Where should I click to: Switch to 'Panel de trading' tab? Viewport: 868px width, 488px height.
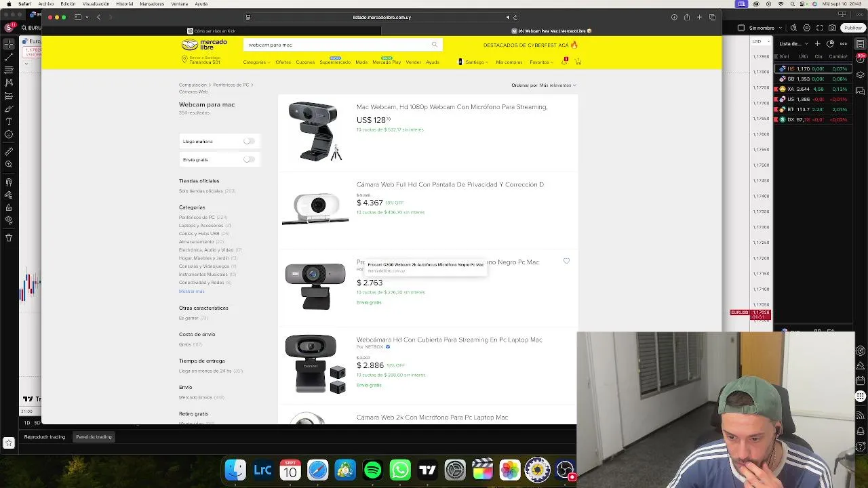click(x=94, y=437)
